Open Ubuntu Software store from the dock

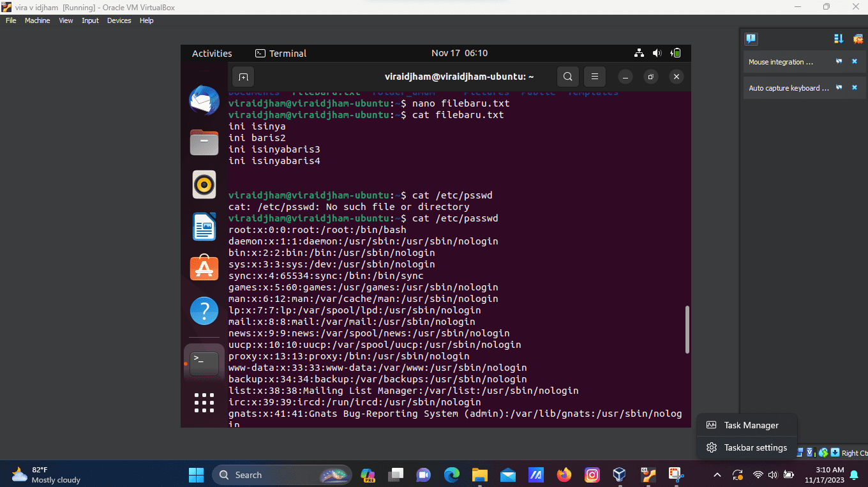pos(204,269)
